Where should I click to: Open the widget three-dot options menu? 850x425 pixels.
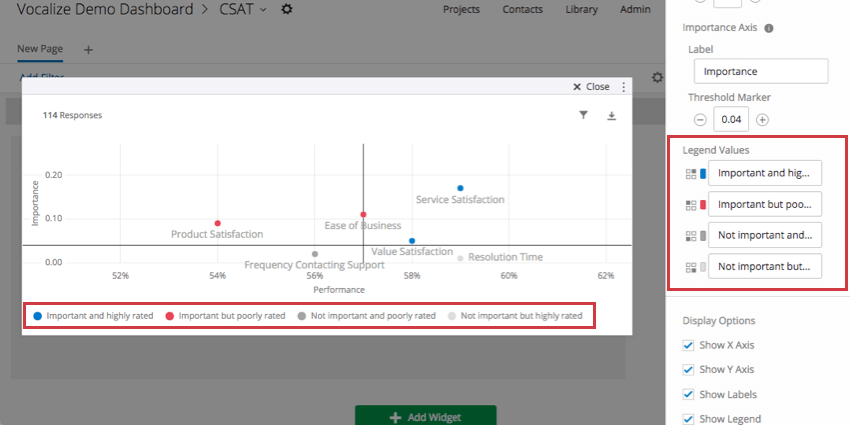624,87
